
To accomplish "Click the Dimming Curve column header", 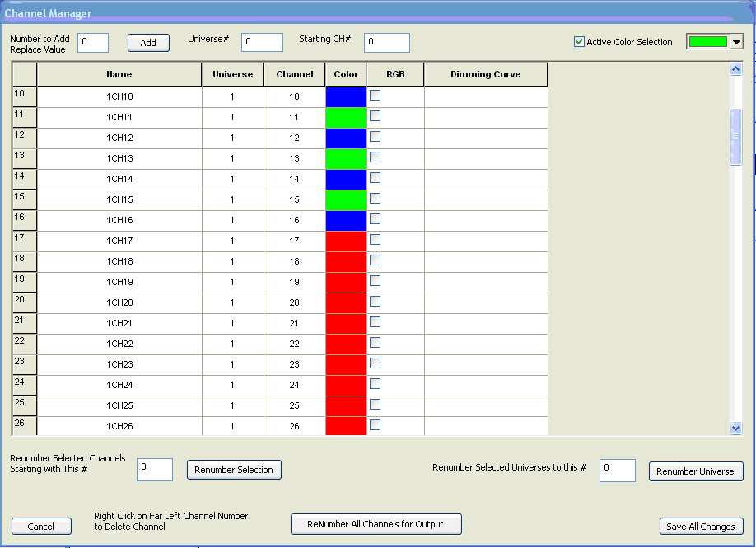I will (x=486, y=74).
